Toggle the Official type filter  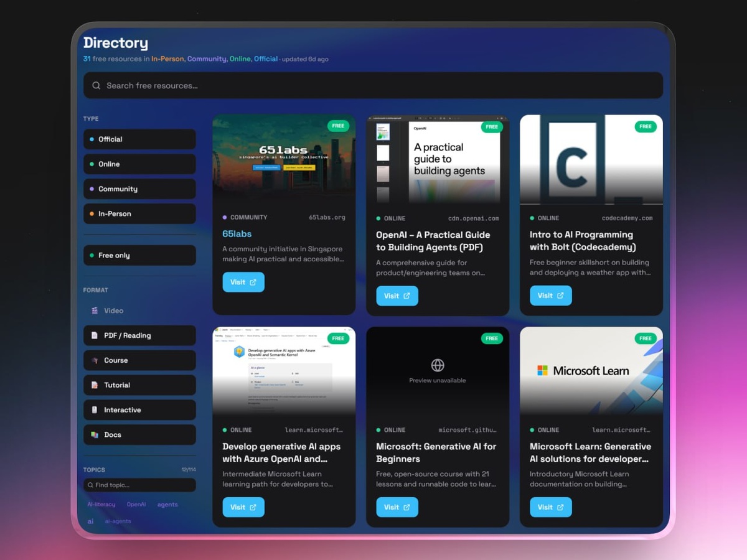(x=139, y=139)
